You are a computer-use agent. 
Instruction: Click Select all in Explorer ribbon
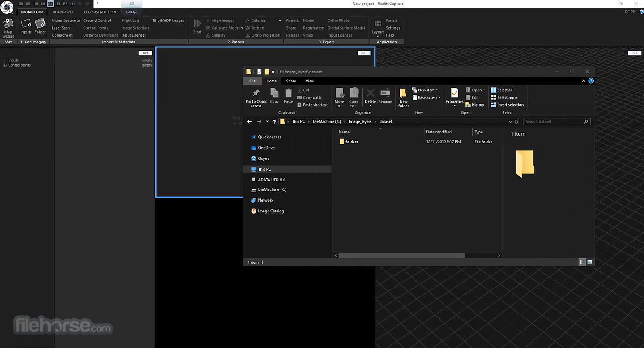pyautogui.click(x=502, y=90)
